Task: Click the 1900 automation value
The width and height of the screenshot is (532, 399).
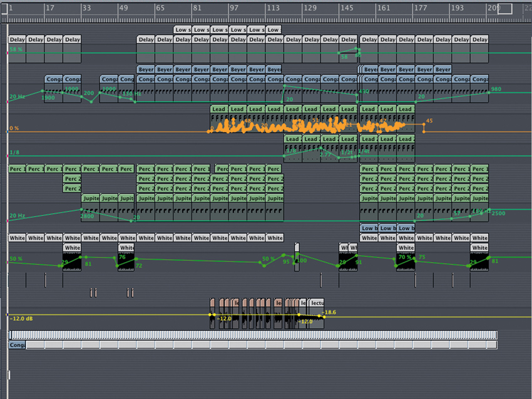Action: 48,98
